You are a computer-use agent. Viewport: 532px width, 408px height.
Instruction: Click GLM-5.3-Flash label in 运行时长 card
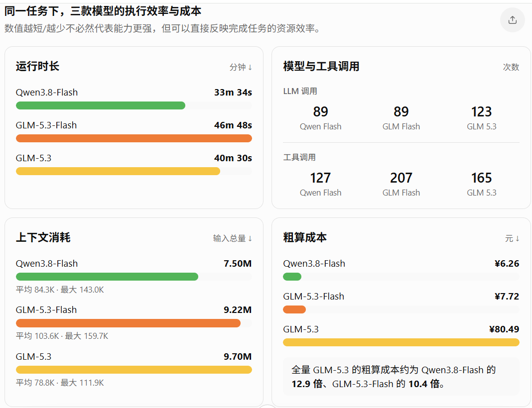(x=46, y=125)
